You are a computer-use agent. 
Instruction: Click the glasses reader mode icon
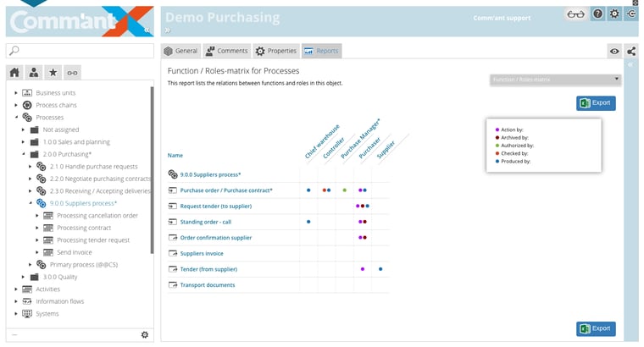[x=576, y=14]
